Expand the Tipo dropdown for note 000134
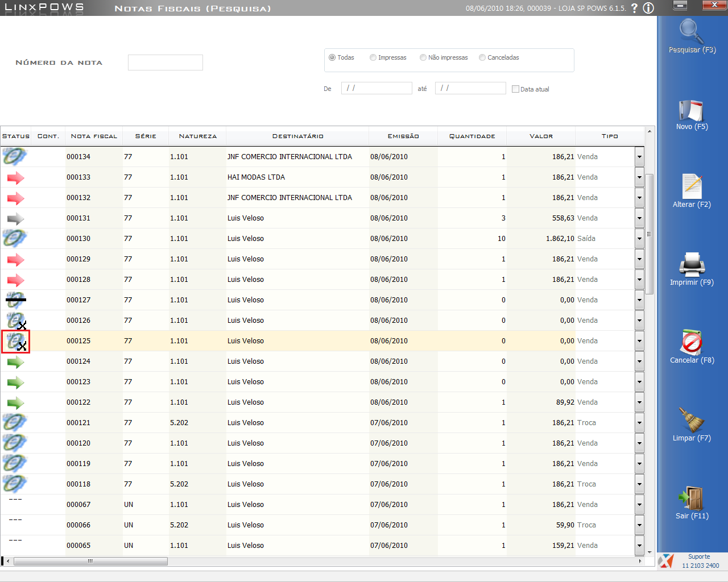Image resolution: width=728 pixels, height=582 pixels. [x=639, y=157]
